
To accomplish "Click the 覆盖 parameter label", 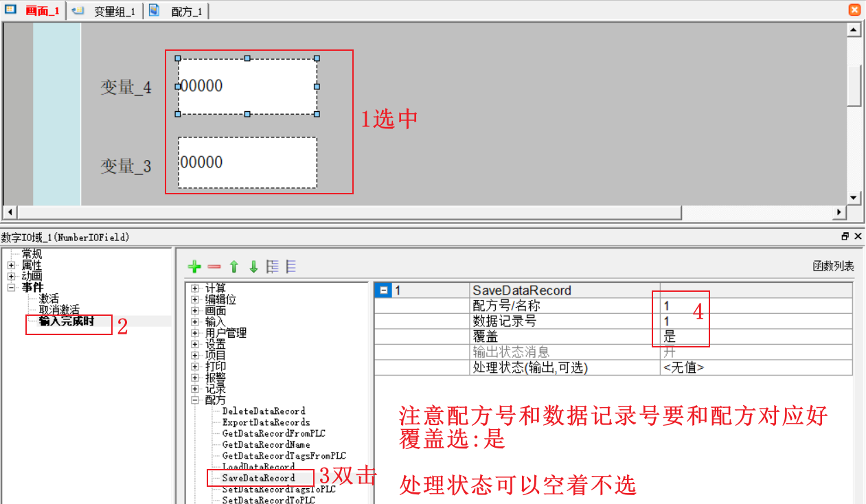I will tap(485, 336).
